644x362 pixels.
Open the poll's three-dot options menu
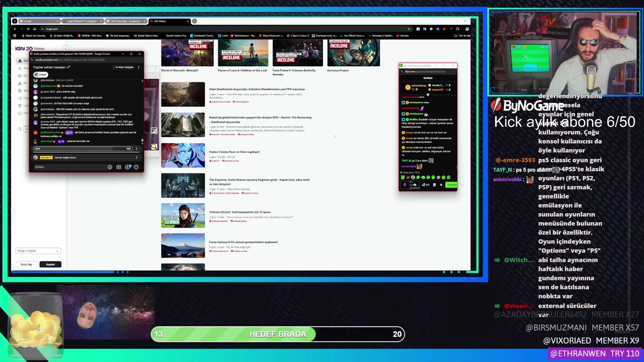pyautogui.click(x=136, y=148)
